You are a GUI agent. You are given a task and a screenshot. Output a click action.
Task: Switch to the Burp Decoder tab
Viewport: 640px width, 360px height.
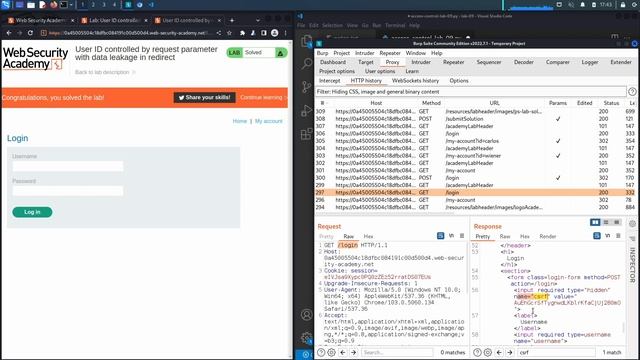coord(524,62)
